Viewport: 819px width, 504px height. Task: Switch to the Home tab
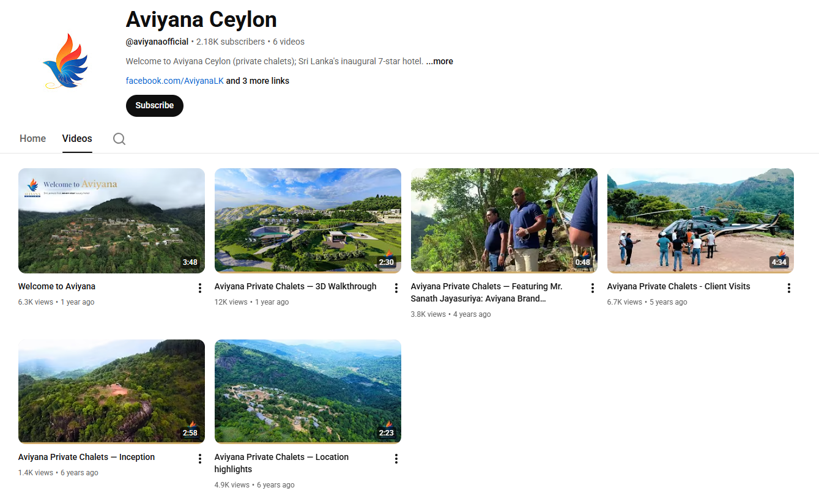(32, 139)
